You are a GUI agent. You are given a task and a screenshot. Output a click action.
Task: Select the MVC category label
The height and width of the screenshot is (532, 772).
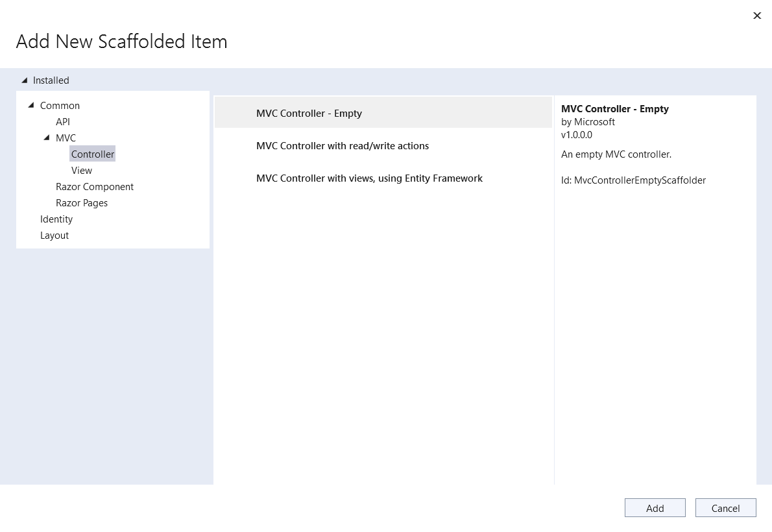pyautogui.click(x=66, y=138)
